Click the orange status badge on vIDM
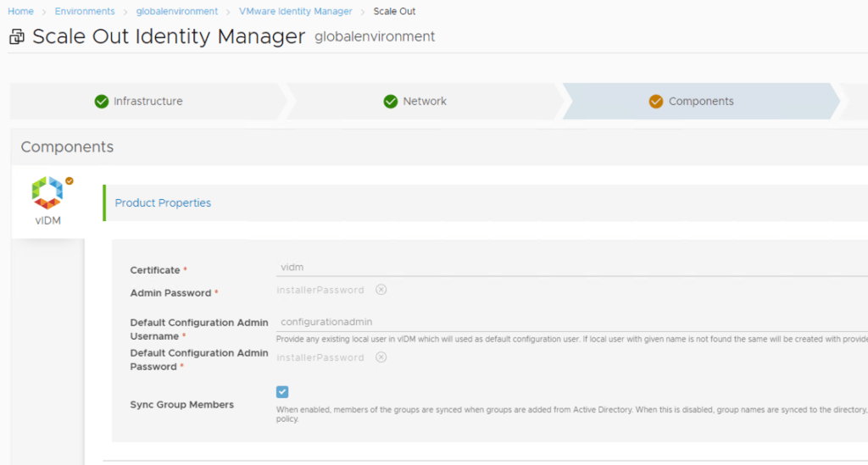This screenshot has width=868, height=465. click(x=70, y=180)
